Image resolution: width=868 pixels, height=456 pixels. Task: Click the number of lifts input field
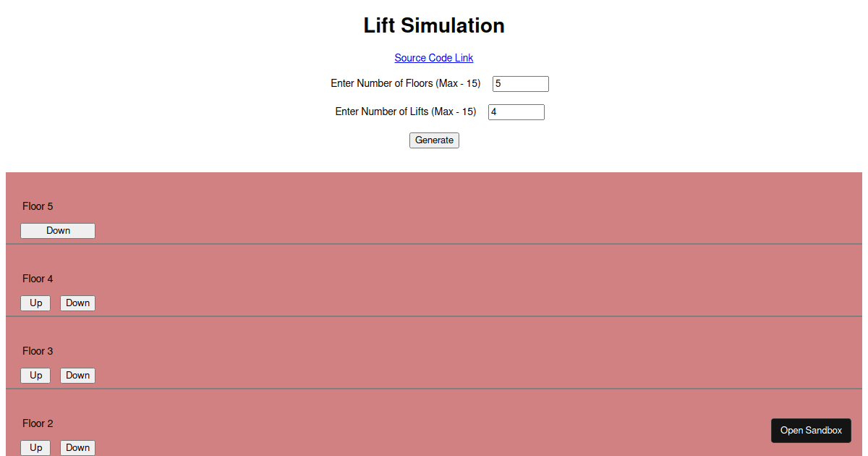(x=516, y=111)
